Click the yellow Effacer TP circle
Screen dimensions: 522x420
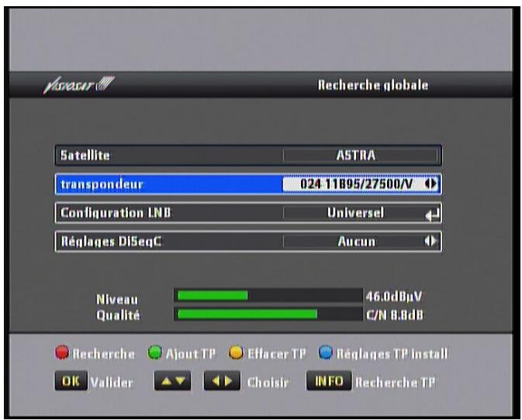[x=236, y=353]
